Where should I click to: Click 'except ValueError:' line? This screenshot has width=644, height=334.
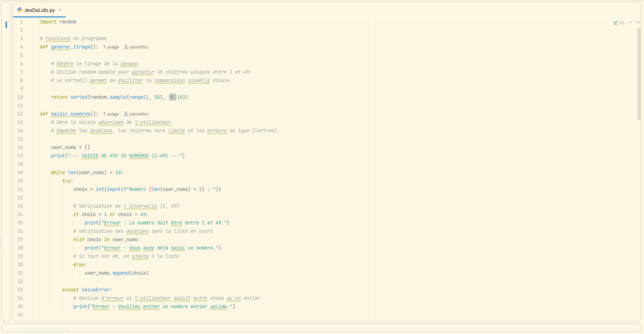coord(87,290)
